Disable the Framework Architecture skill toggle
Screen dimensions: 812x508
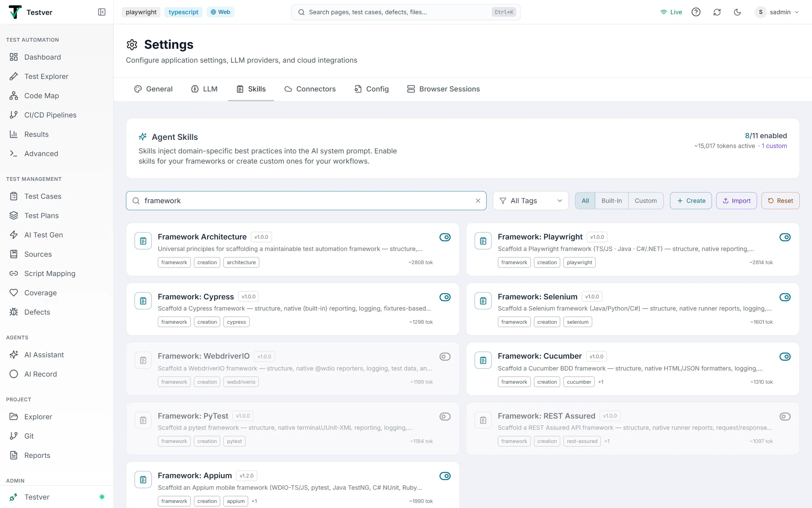click(x=445, y=237)
